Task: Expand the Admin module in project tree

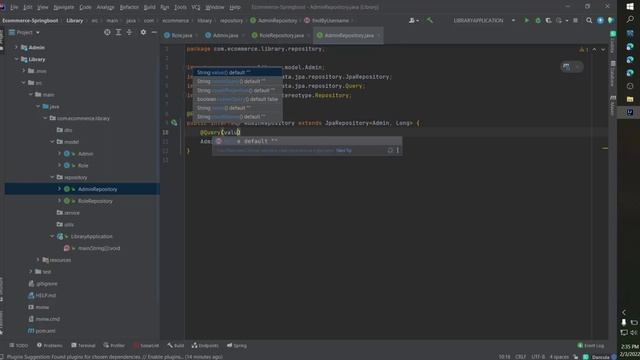Action: 16,47
